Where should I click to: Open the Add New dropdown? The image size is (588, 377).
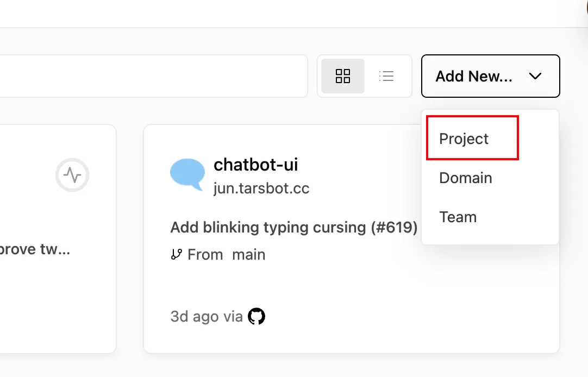point(491,76)
